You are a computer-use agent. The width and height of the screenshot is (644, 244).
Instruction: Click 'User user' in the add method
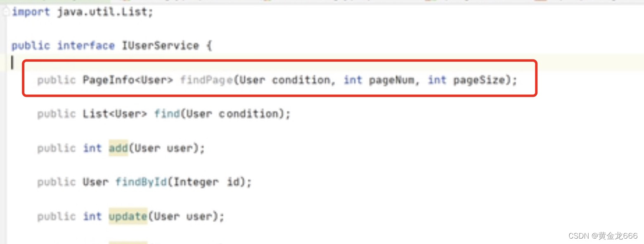pos(163,148)
